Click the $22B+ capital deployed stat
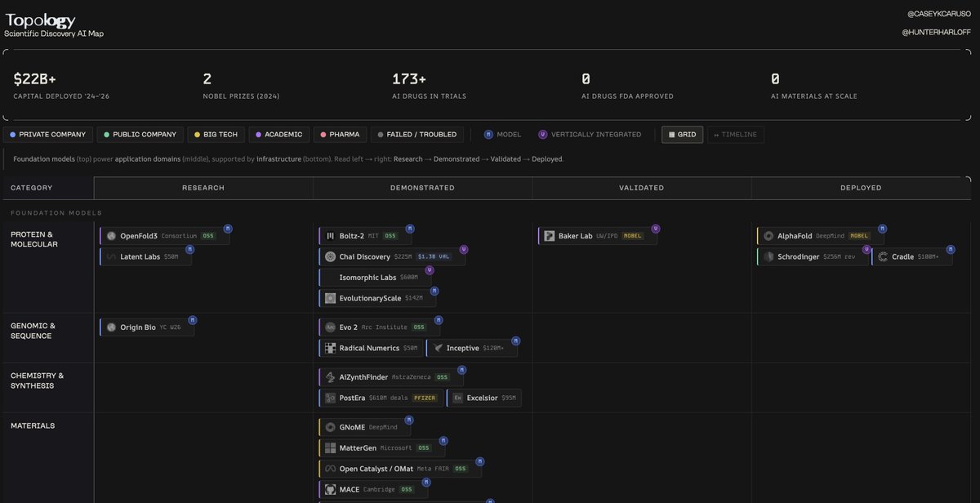Screen dimensions: 980x503 click(x=34, y=79)
